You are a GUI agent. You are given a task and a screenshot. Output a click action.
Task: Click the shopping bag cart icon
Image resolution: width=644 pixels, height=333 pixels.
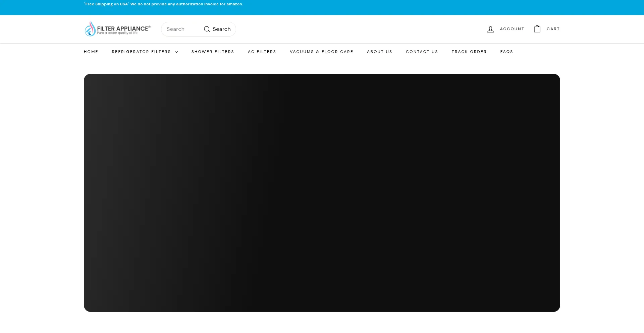(x=537, y=29)
